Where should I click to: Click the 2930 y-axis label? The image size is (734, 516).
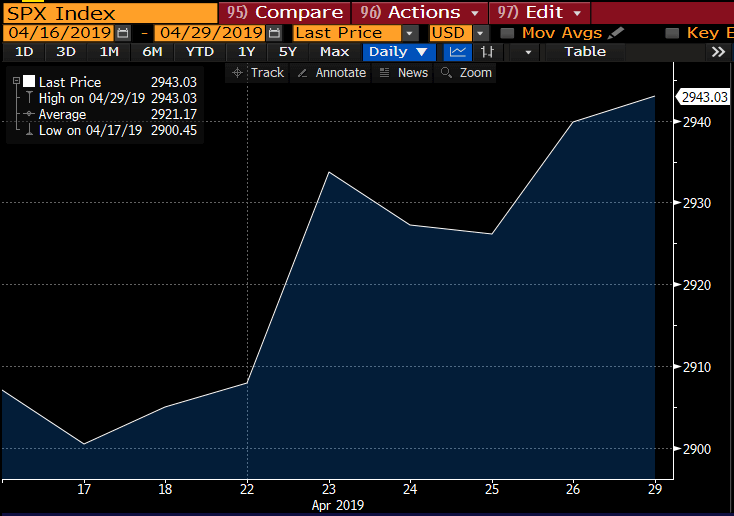click(x=697, y=203)
